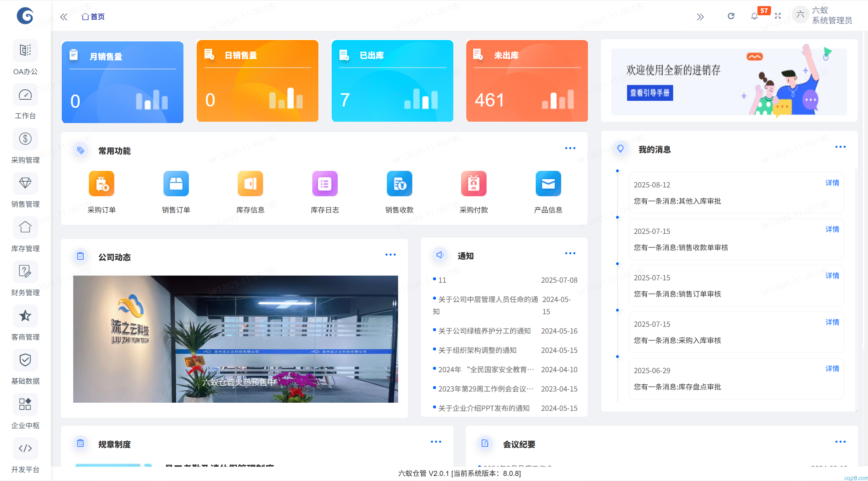Click the 查看引导手册 button
The height and width of the screenshot is (481, 868).
(x=650, y=93)
